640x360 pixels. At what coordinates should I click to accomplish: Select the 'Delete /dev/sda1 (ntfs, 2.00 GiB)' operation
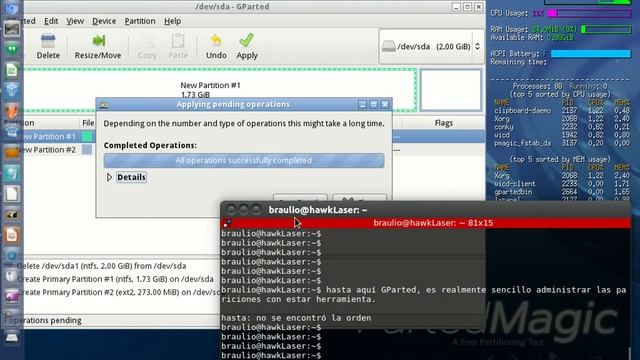[102, 266]
